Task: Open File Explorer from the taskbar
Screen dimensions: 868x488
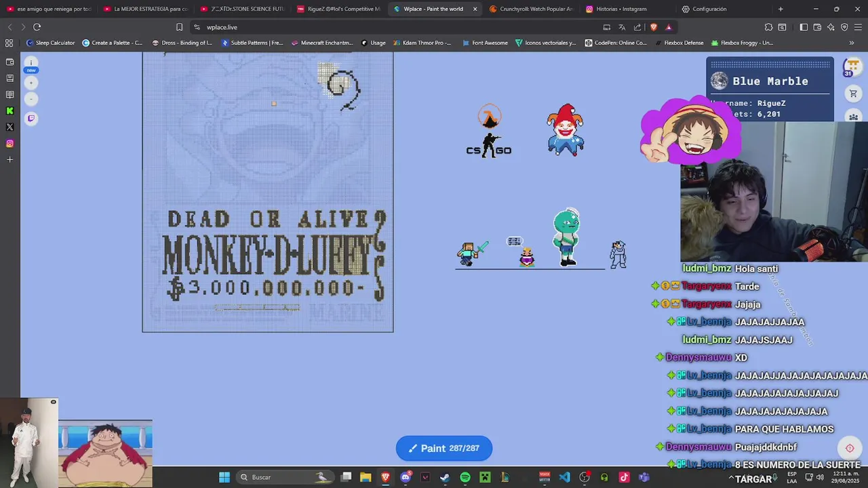Action: (x=366, y=477)
